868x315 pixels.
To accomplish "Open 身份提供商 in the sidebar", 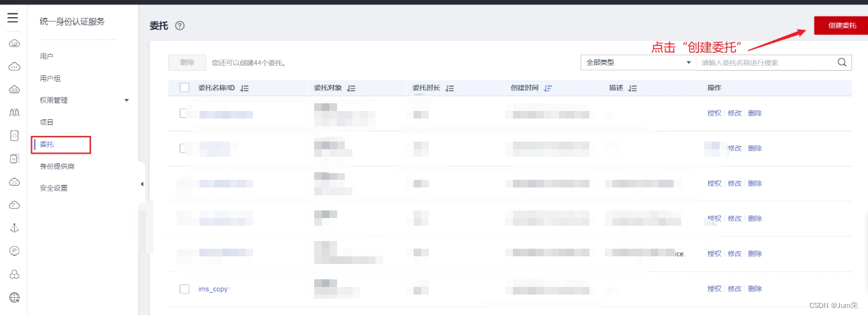I will tap(57, 166).
